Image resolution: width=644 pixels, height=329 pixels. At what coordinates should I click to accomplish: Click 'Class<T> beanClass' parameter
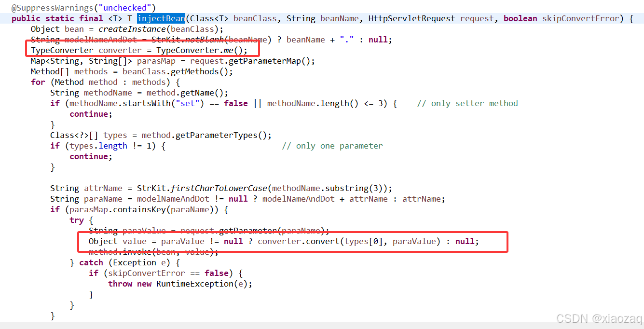(x=233, y=18)
